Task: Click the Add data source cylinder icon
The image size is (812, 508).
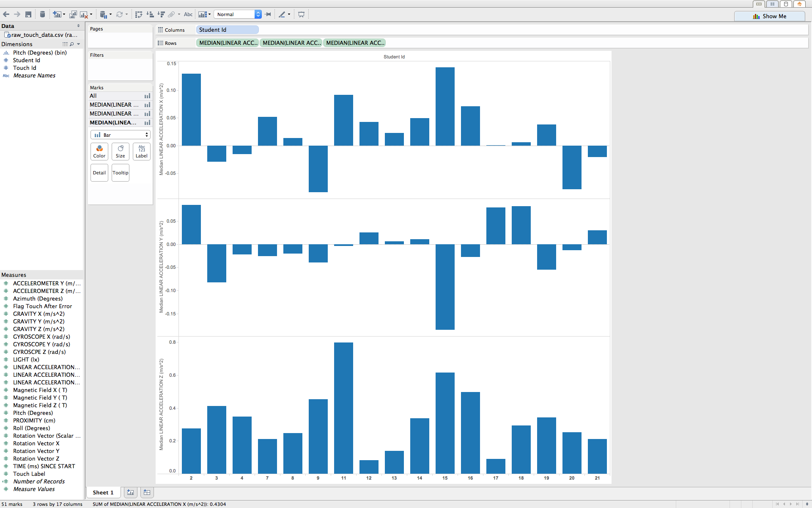Action: [x=42, y=14]
